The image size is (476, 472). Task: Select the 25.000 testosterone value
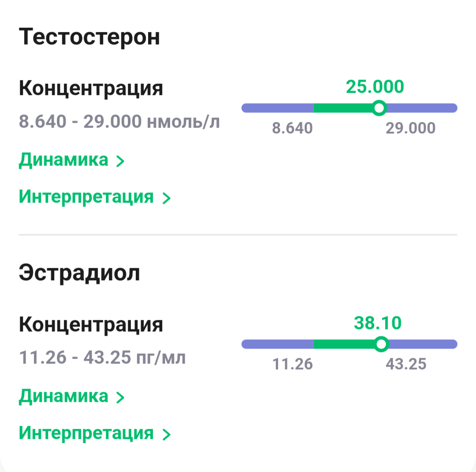(x=375, y=86)
